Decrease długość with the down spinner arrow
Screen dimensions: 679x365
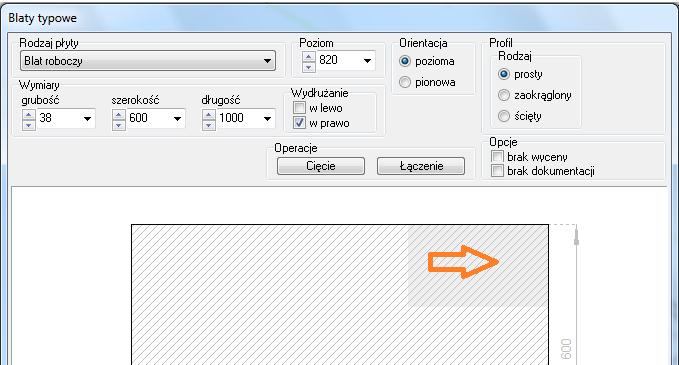coord(209,125)
